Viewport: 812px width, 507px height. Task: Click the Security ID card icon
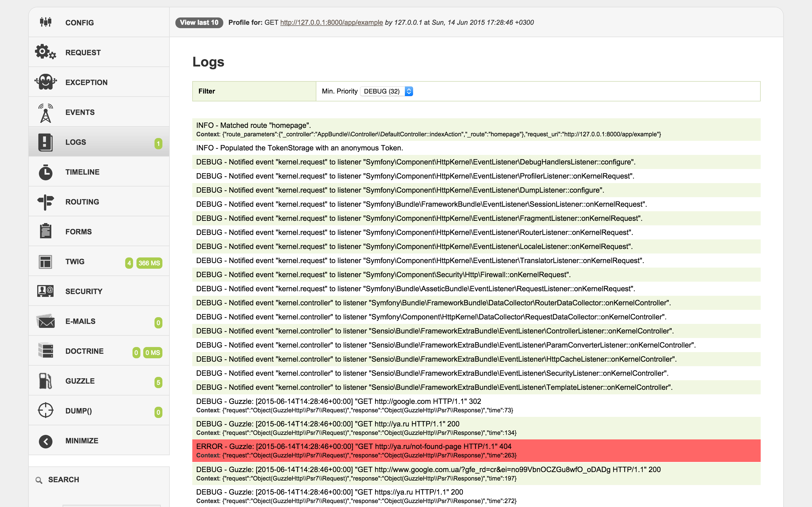pyautogui.click(x=45, y=291)
